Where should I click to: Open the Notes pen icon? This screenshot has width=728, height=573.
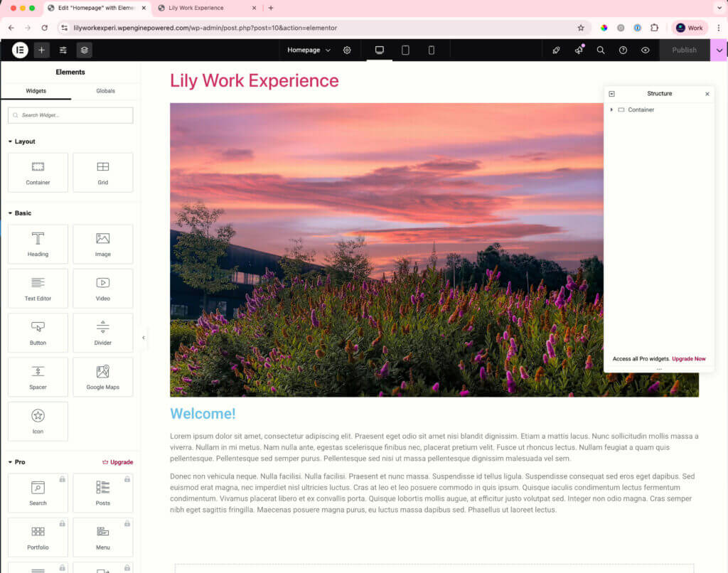(x=556, y=50)
